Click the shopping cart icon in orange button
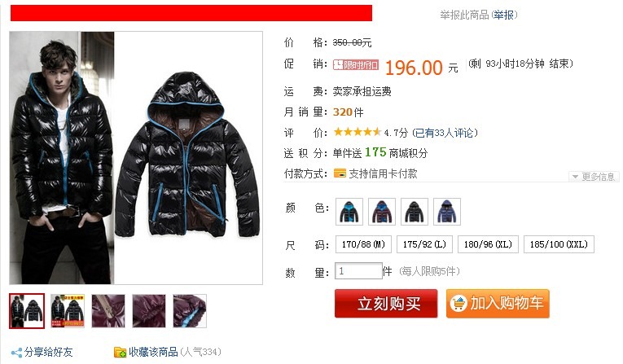623x364 pixels. [458, 304]
